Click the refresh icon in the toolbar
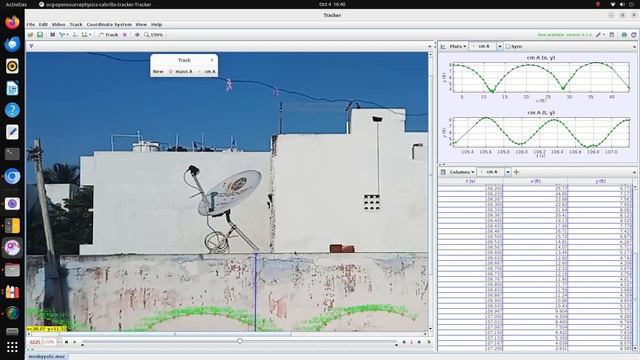 pyautogui.click(x=633, y=35)
